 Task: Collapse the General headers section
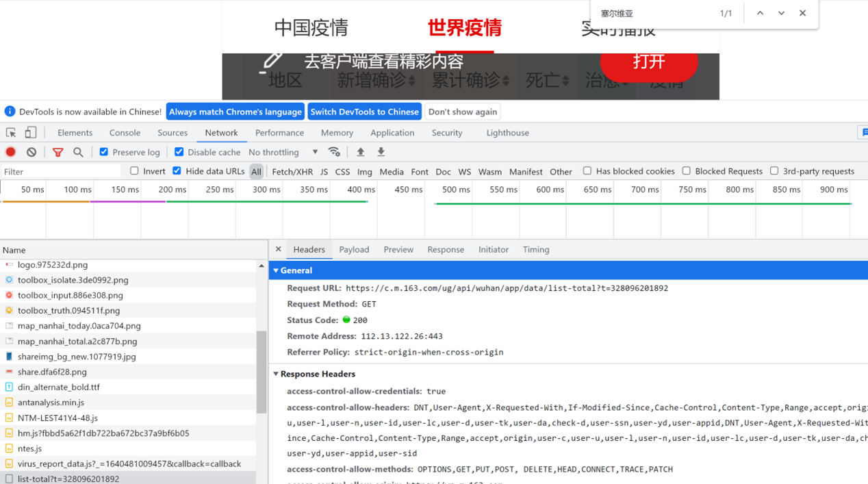pyautogui.click(x=277, y=270)
